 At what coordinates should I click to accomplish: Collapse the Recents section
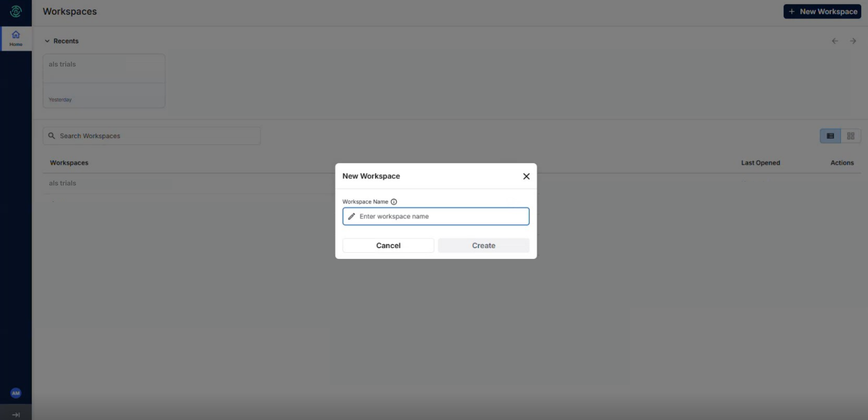click(x=47, y=41)
